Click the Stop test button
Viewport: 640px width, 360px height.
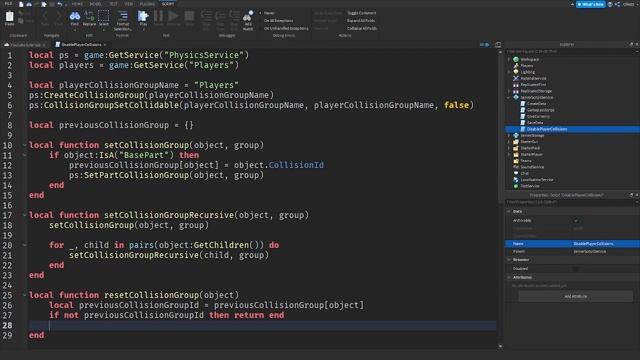coord(189,17)
